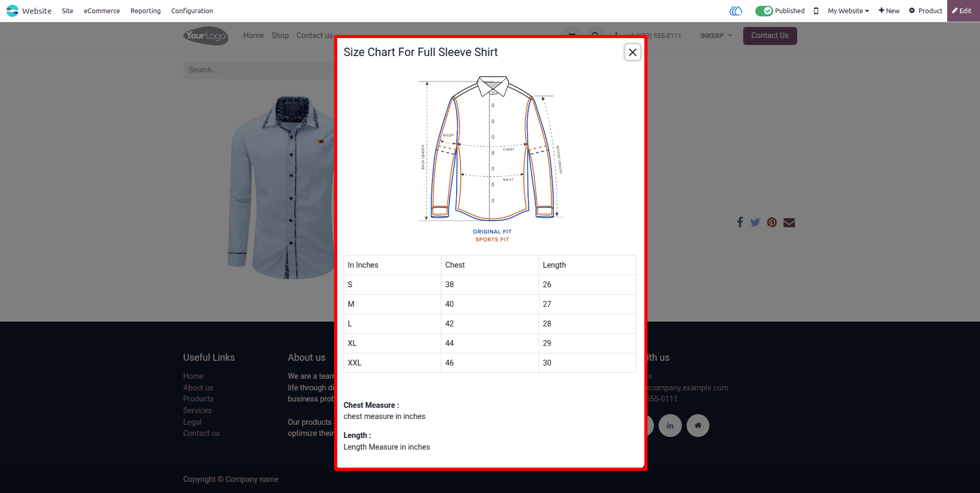Share on Pinterest icon
The height and width of the screenshot is (493, 980).
tap(772, 222)
